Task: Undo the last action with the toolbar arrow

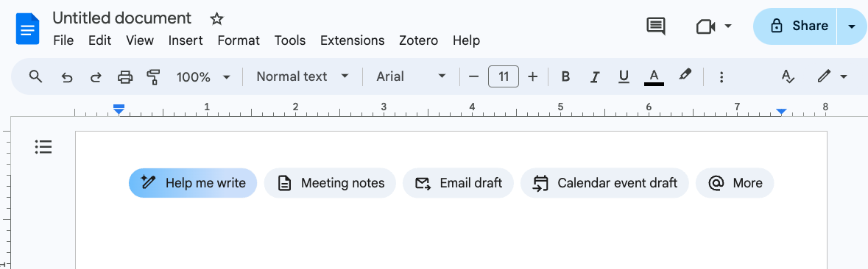Action: click(66, 77)
